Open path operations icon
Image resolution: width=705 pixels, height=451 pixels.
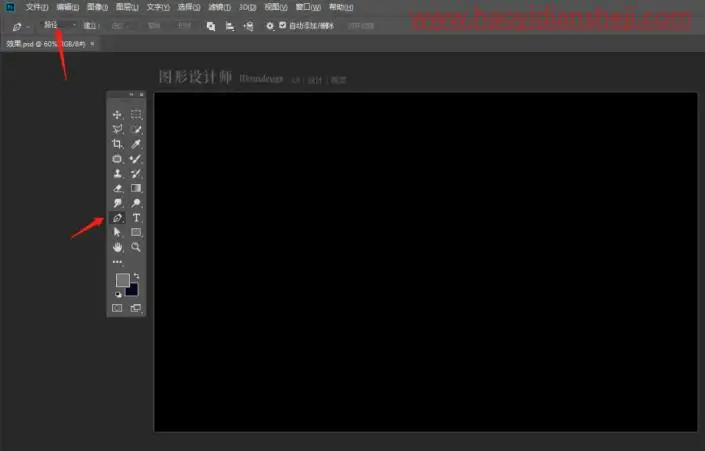210,27
